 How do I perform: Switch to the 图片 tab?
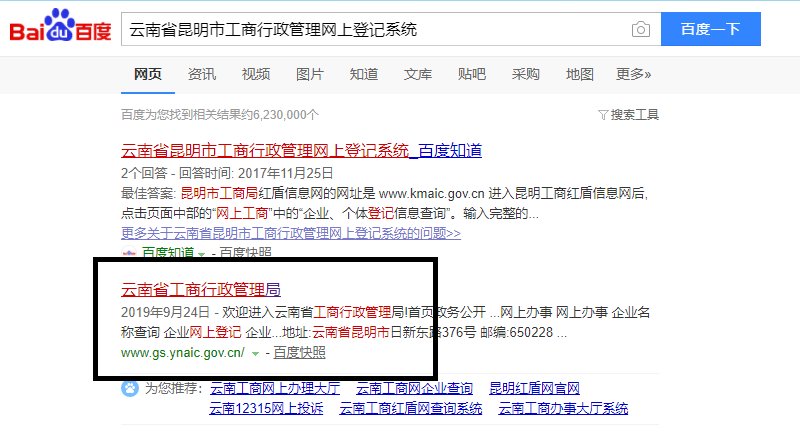tap(310, 75)
